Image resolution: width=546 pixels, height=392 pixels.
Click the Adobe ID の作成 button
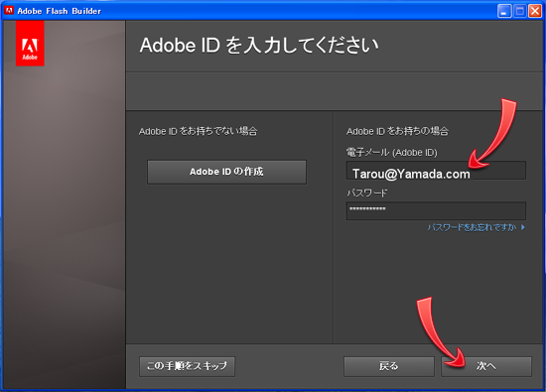[226, 172]
